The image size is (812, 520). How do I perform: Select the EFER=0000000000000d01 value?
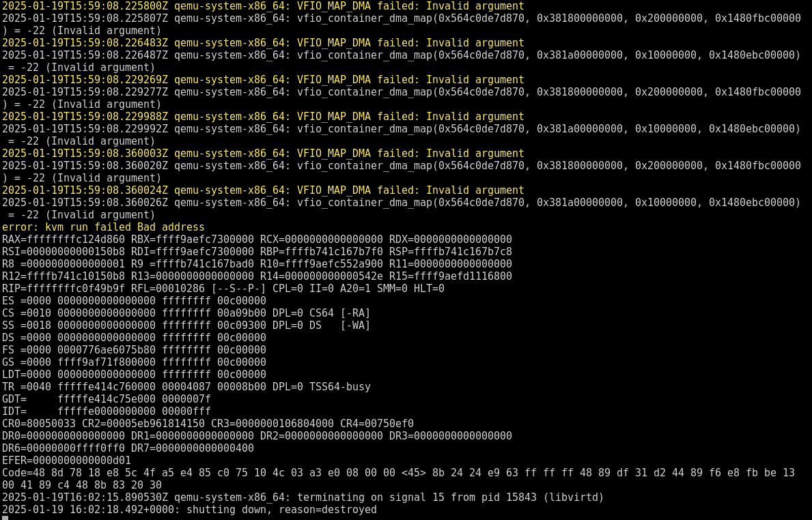(x=66, y=461)
